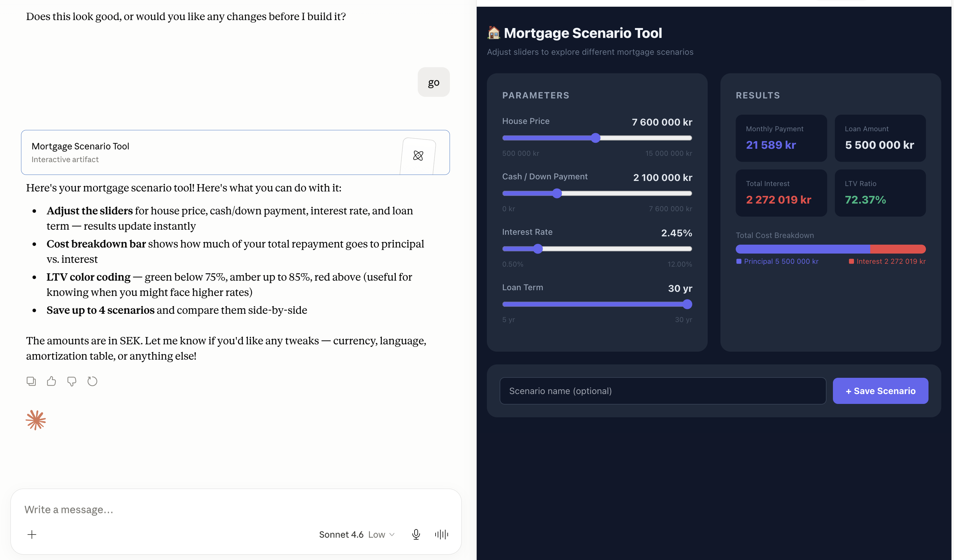The image size is (954, 560).
Task: Click the PARAMETERS section heading
Action: [536, 95]
